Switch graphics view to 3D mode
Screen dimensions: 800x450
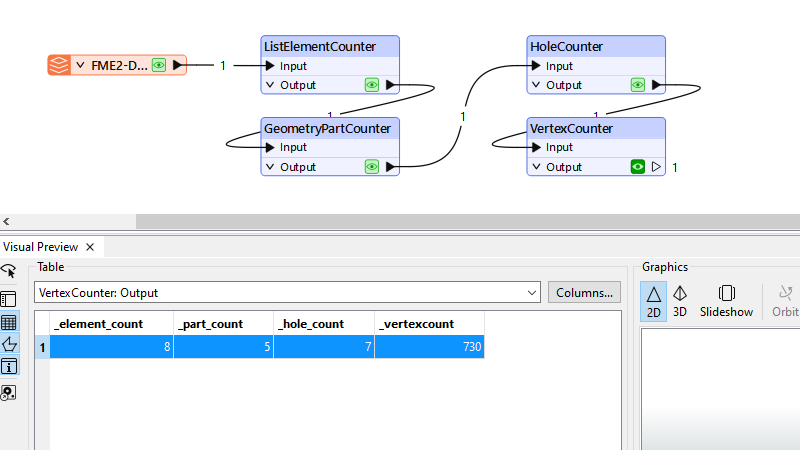680,300
